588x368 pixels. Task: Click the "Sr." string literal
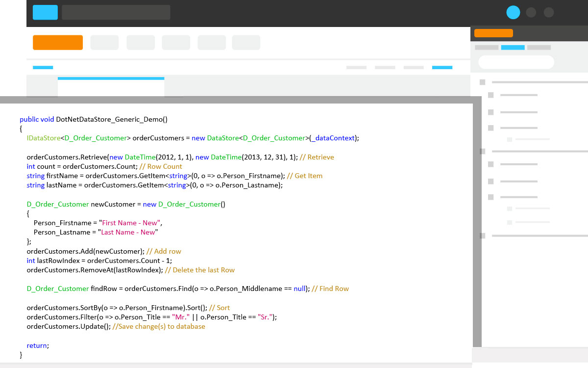265,317
